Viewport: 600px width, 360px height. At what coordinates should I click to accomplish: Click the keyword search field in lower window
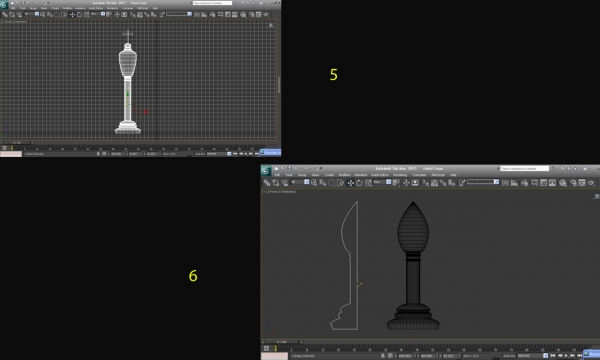[524, 168]
